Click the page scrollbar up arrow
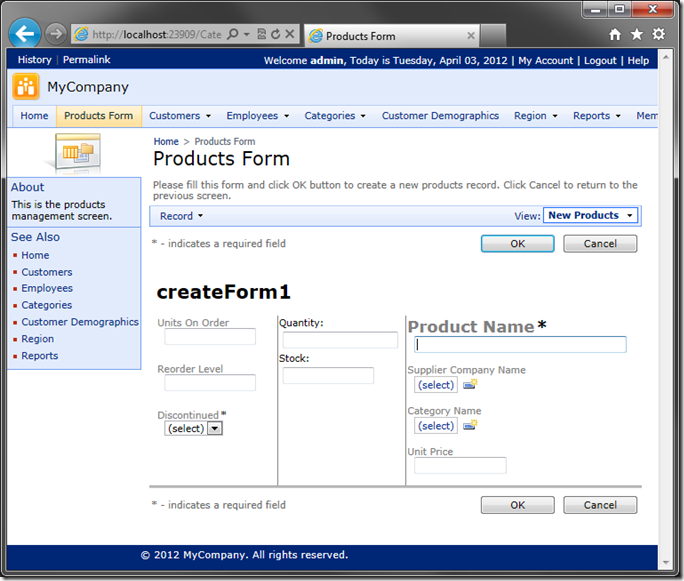Image resolution: width=684 pixels, height=581 pixels. [x=665, y=57]
